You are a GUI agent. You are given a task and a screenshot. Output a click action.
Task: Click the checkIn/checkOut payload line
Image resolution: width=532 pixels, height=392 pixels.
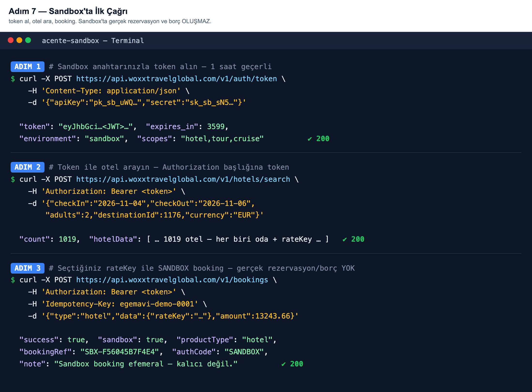148,203
